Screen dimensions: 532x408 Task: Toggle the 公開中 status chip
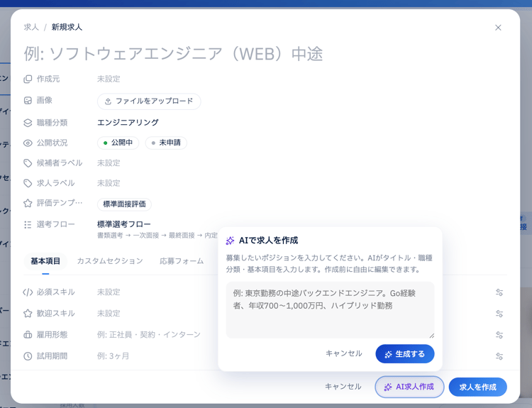(x=118, y=143)
